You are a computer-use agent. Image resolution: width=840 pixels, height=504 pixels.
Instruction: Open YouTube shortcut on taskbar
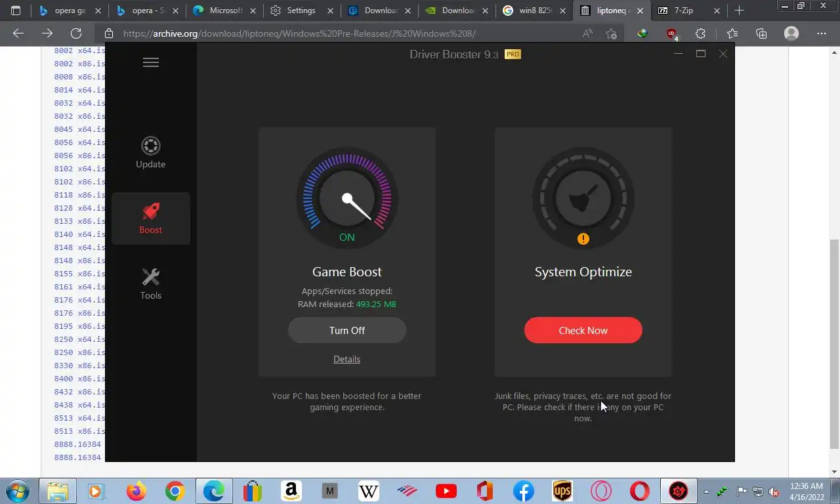click(446, 491)
